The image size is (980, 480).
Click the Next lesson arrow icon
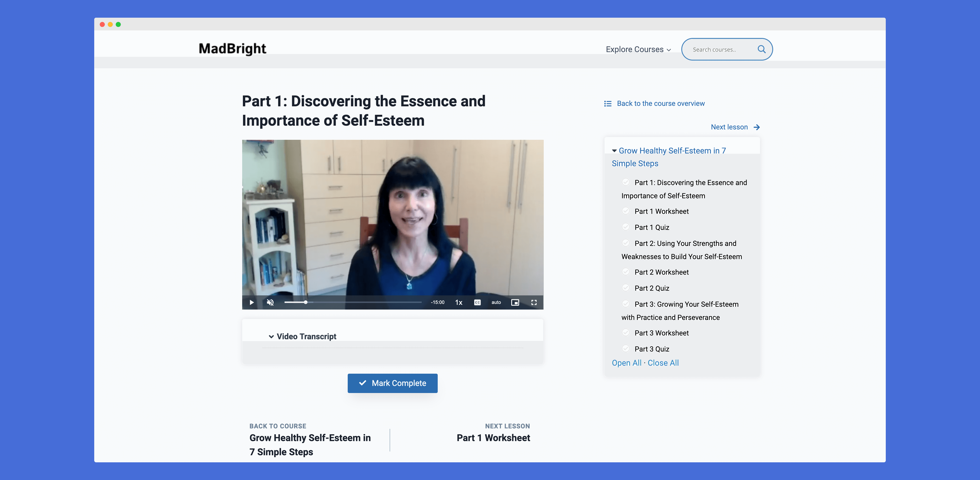pyautogui.click(x=756, y=127)
